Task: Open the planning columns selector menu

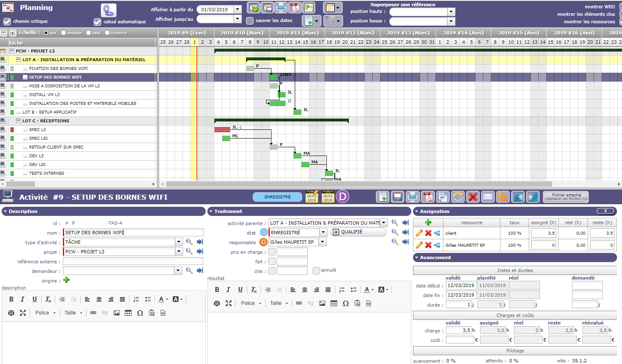Action: click(x=333, y=7)
